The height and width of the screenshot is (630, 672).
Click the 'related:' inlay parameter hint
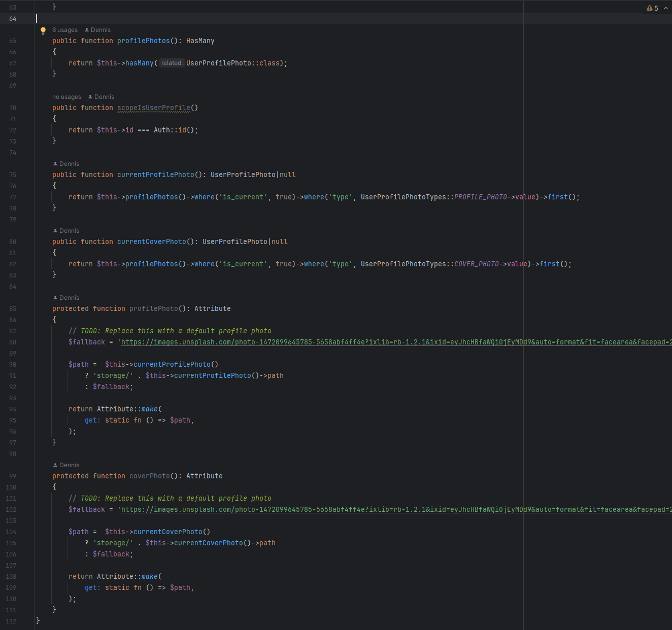click(x=172, y=63)
